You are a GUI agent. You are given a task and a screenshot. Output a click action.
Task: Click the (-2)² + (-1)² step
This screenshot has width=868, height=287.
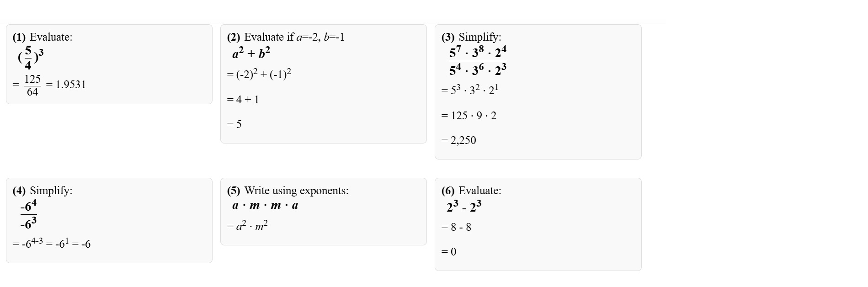click(259, 74)
